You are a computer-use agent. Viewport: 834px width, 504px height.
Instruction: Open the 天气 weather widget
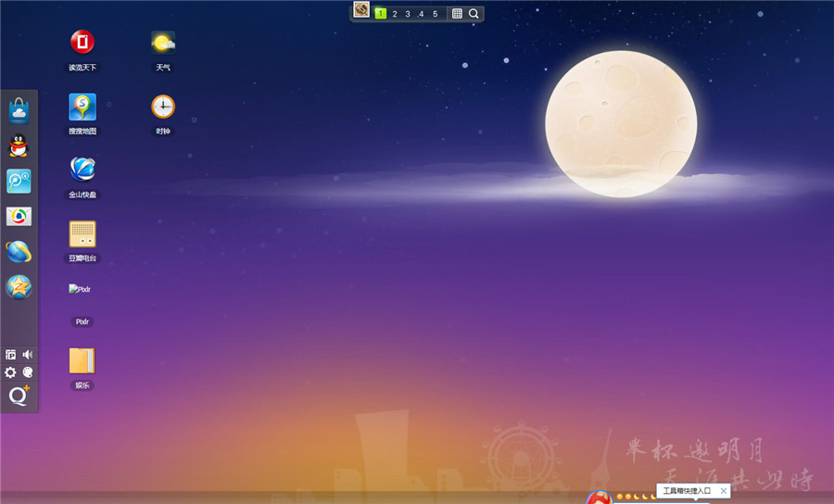(163, 43)
